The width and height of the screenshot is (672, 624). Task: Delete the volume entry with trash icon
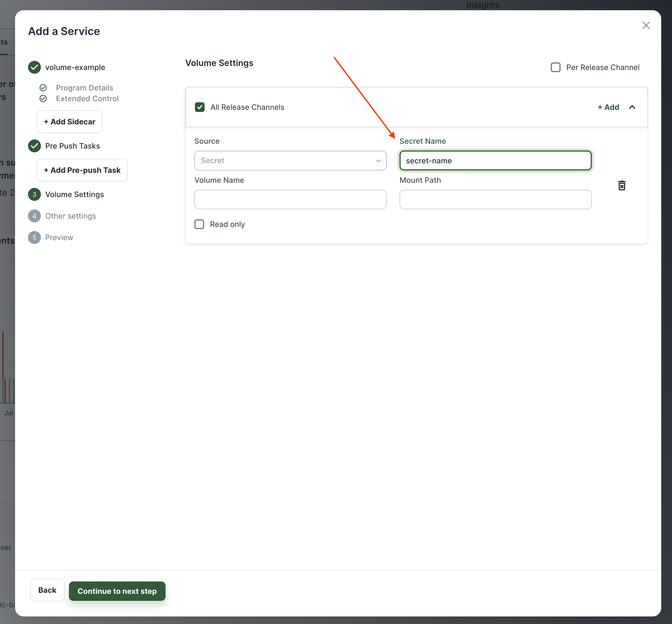pos(622,185)
